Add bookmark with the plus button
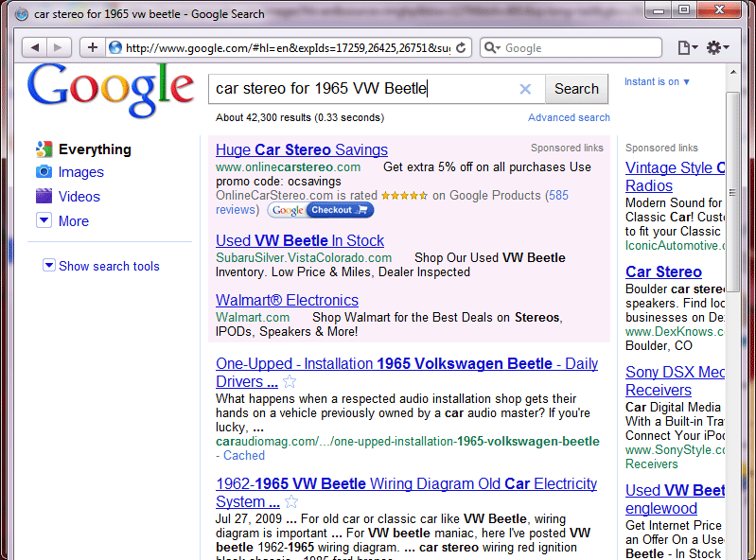This screenshot has width=756, height=560. [x=93, y=47]
